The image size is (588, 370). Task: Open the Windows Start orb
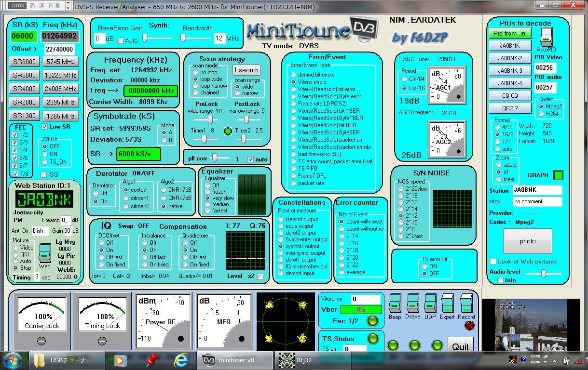[13, 360]
